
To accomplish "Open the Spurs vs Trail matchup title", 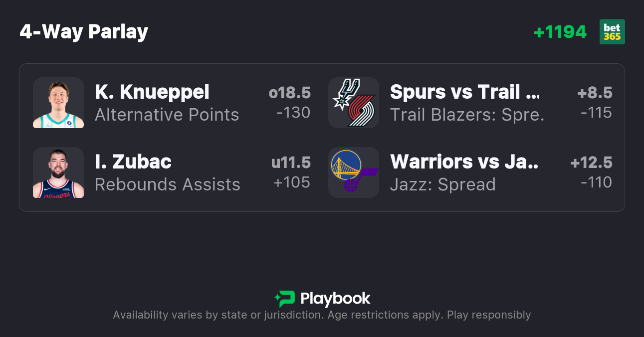I will tap(464, 92).
